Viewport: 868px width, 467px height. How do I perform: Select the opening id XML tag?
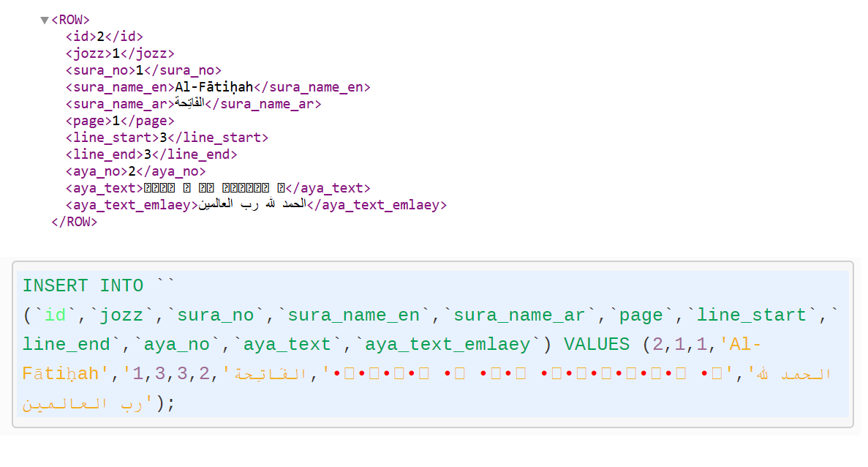80,37
